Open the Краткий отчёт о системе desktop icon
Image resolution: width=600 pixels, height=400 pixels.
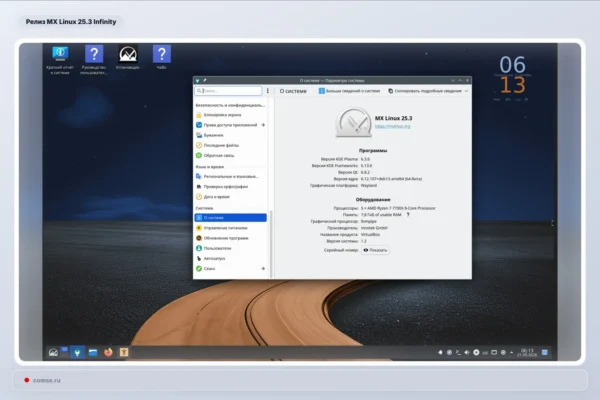60,59
